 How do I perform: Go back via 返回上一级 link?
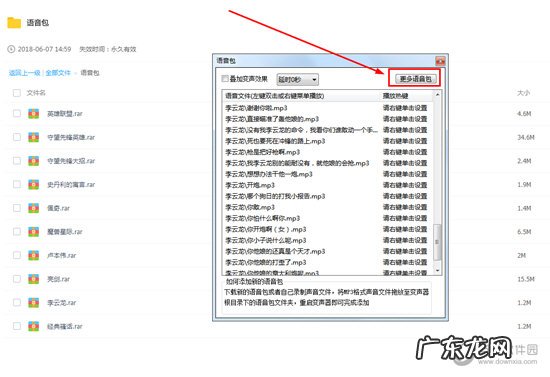(x=25, y=73)
